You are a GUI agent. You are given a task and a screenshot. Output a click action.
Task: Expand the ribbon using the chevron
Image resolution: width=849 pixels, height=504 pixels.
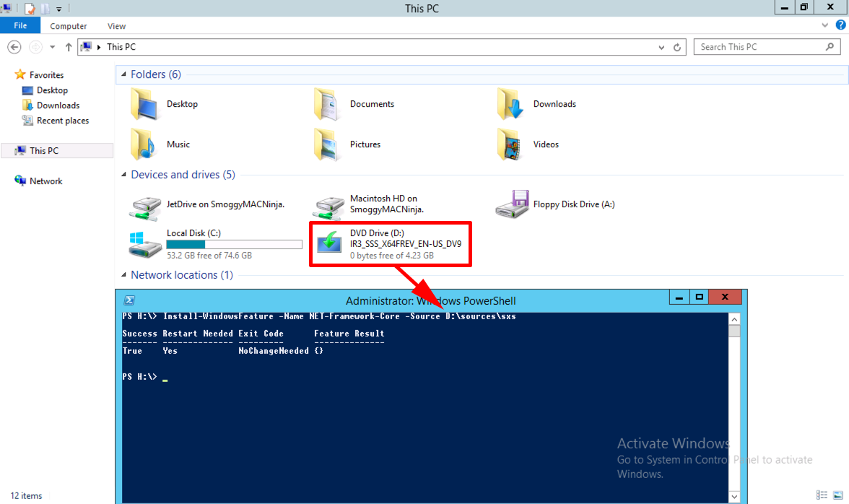point(824,25)
